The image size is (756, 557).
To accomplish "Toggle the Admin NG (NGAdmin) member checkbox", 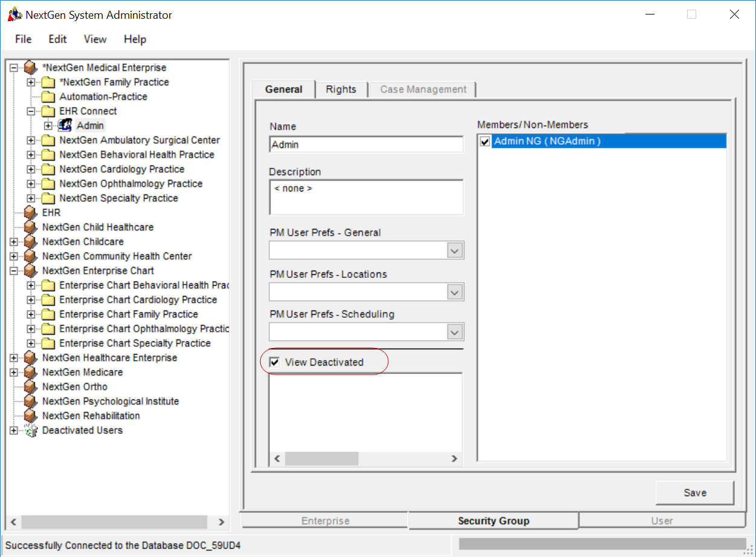I will [x=485, y=141].
